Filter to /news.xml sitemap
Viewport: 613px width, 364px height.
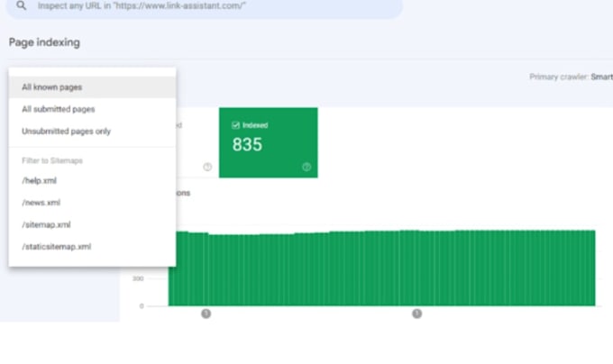tap(92, 203)
